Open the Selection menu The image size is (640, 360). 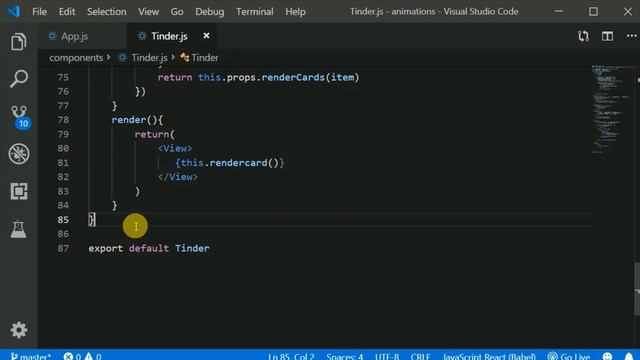tap(107, 11)
